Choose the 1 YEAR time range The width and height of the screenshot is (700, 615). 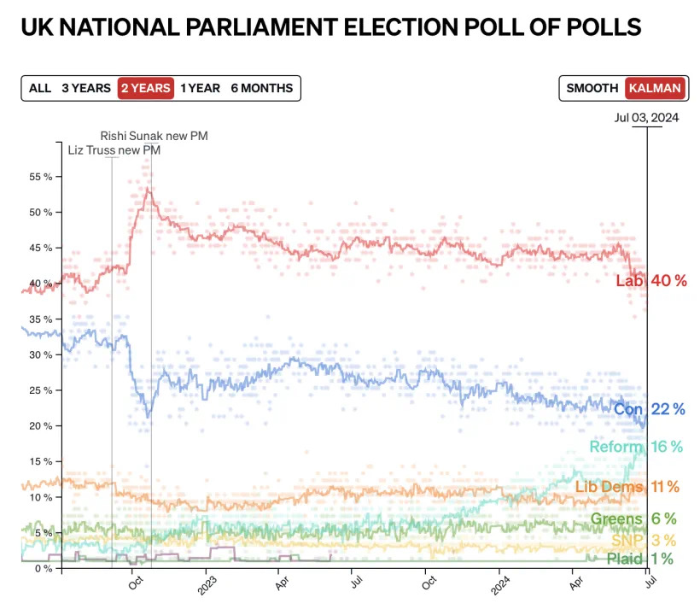click(x=200, y=88)
